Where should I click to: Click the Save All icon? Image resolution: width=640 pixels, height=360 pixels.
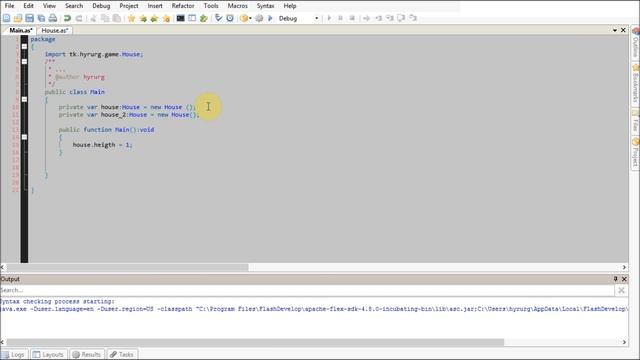(x=41, y=18)
